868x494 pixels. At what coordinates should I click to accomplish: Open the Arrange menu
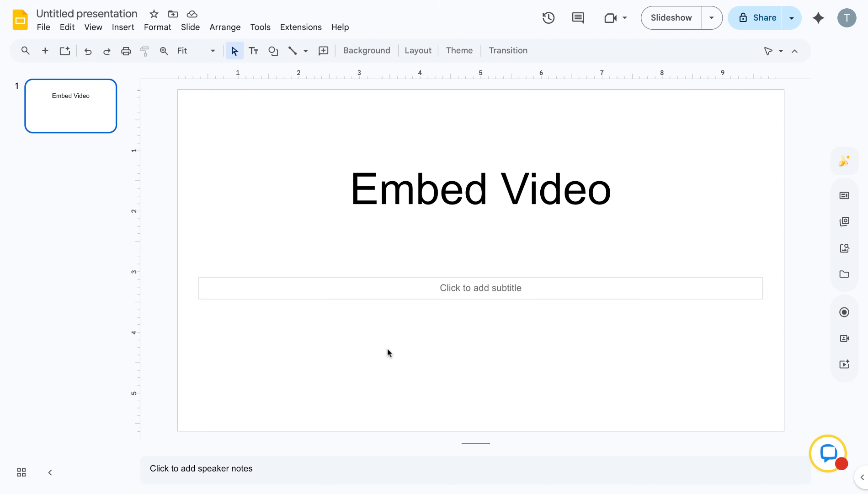point(225,27)
